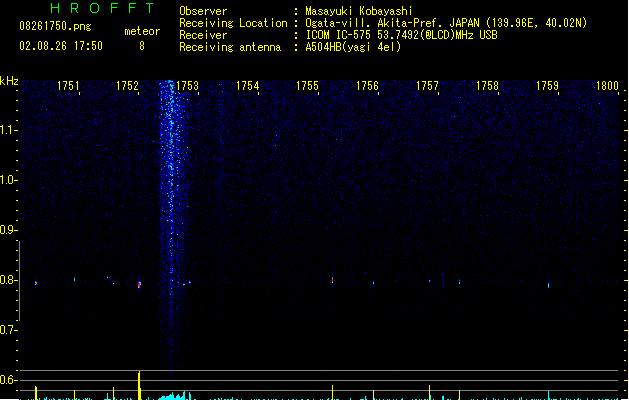Click the 1800 time marker

(x=607, y=86)
